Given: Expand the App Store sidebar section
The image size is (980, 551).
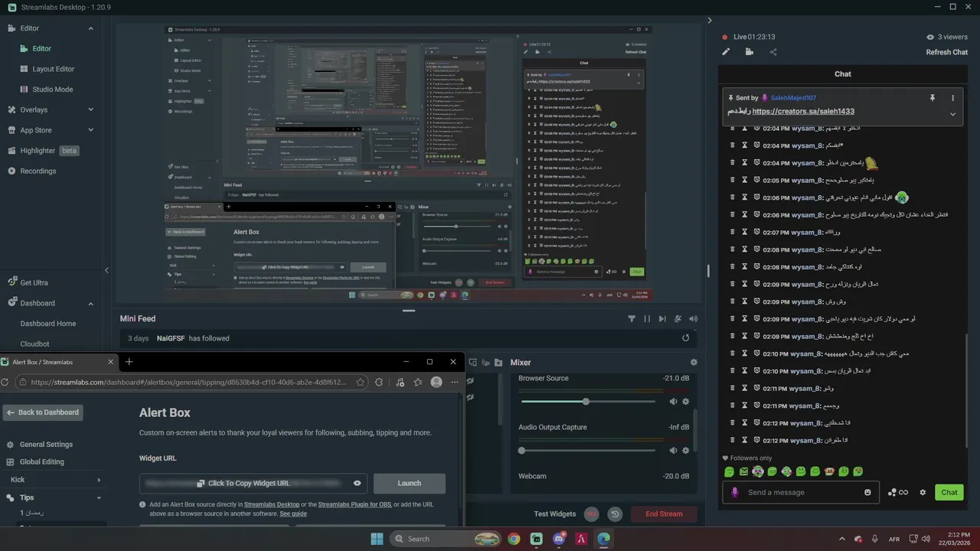Looking at the screenshot, I should (x=90, y=130).
